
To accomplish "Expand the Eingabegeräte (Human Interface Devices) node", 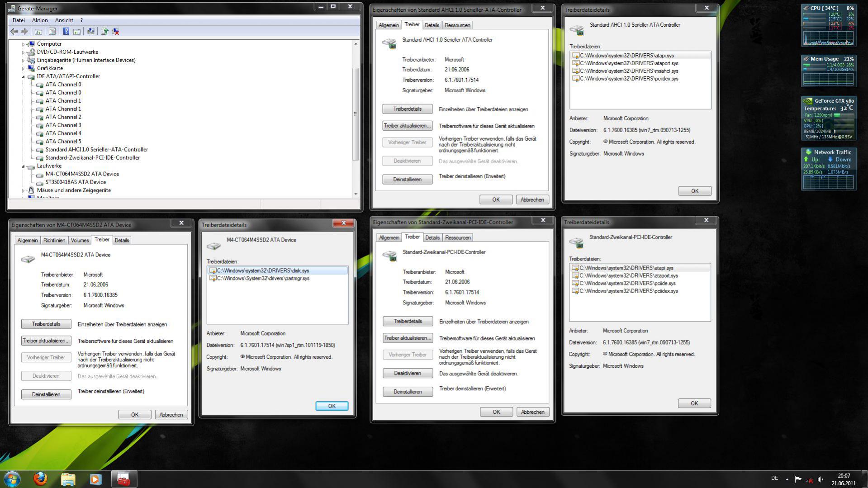I will pos(23,61).
